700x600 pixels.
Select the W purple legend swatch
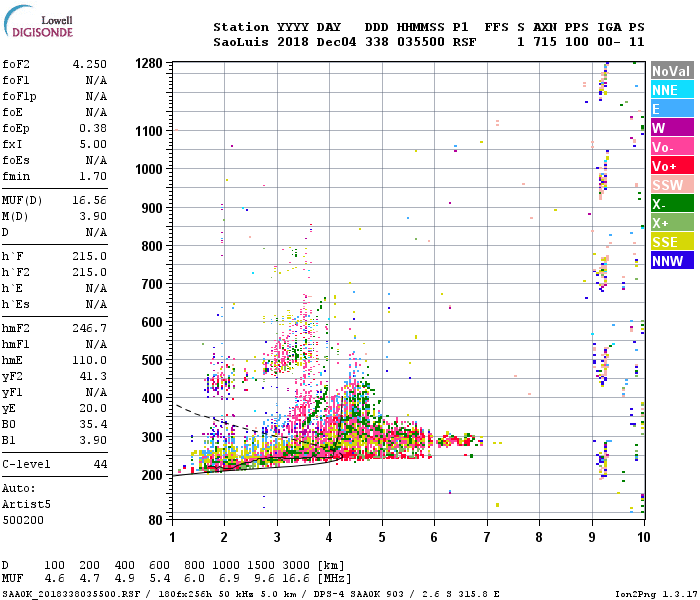point(672,128)
